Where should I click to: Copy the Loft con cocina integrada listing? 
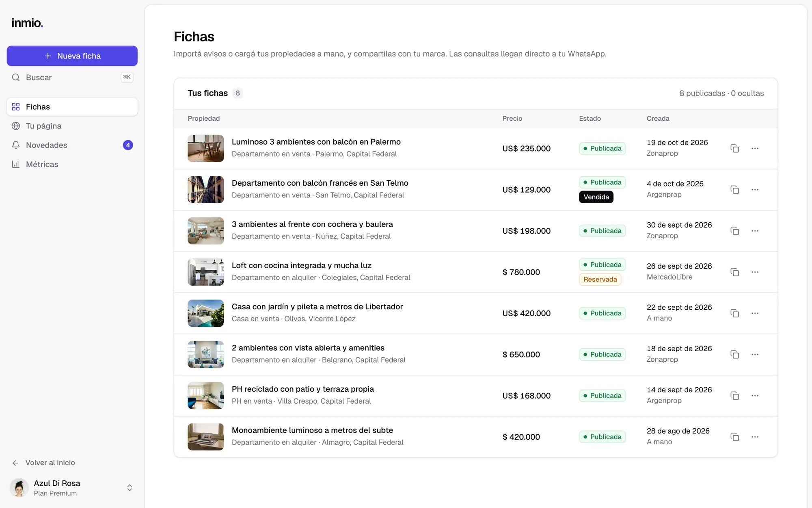pyautogui.click(x=734, y=272)
